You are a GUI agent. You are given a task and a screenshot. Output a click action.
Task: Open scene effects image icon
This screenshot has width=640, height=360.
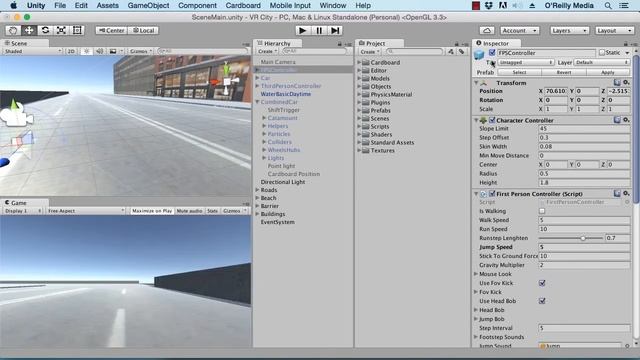[113, 51]
